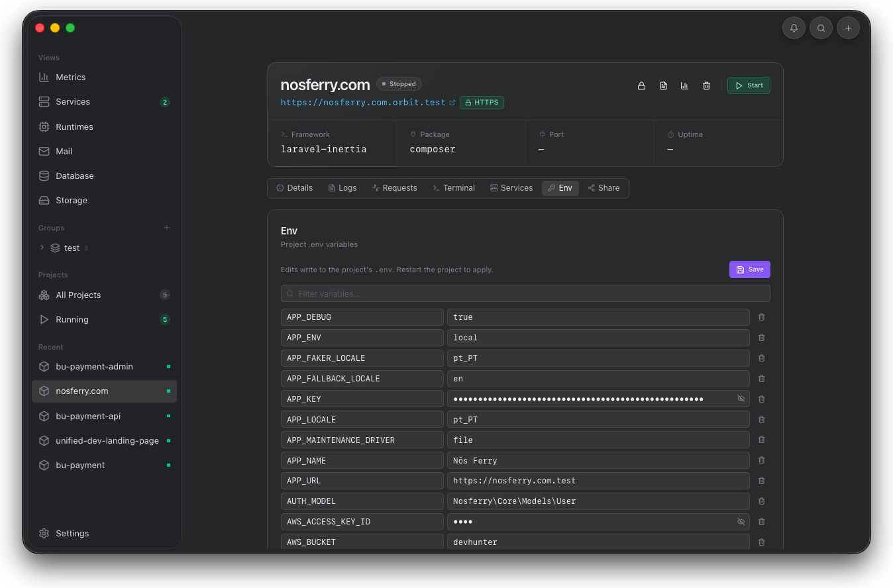Click the APP_ENV key name field
Image resolution: width=893 pixels, height=588 pixels.
362,338
